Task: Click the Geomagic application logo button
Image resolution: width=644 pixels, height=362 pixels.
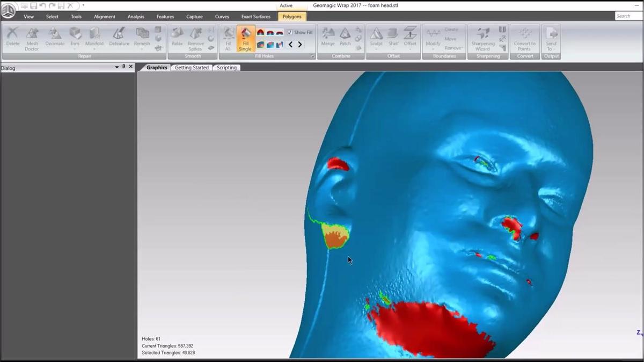Action: pos(8,10)
